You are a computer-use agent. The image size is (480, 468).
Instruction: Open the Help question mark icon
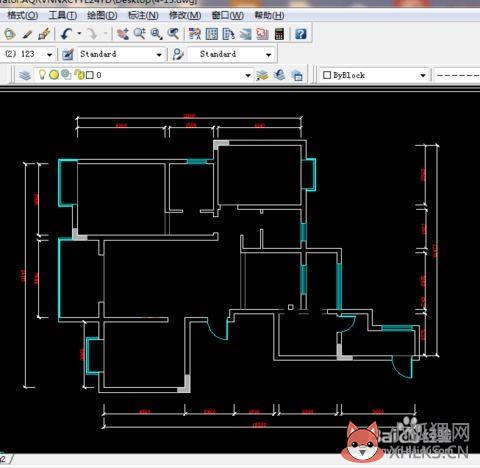point(301,34)
